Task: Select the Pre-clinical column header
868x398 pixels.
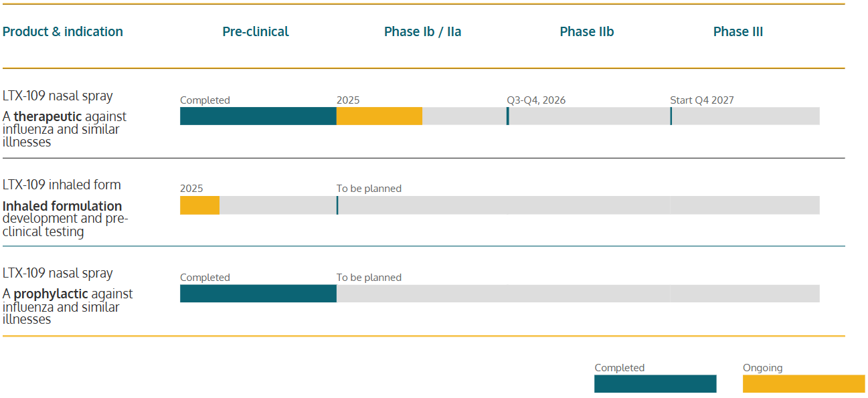Action: coord(256,31)
